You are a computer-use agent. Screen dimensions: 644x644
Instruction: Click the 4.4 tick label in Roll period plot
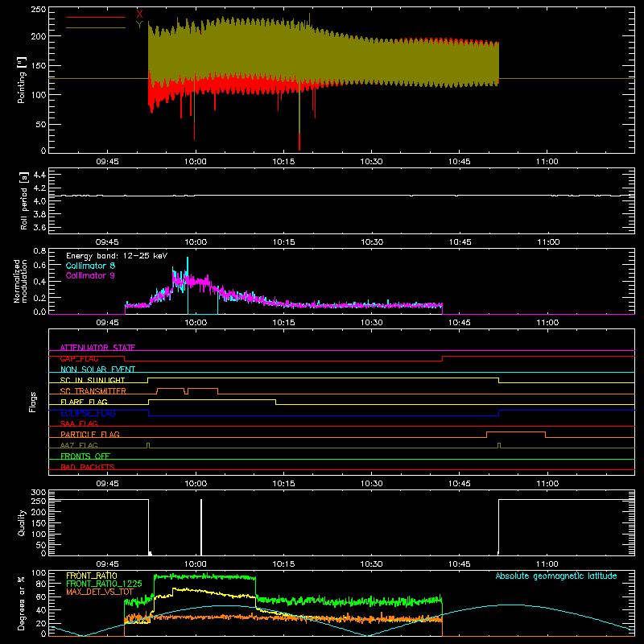click(x=39, y=175)
